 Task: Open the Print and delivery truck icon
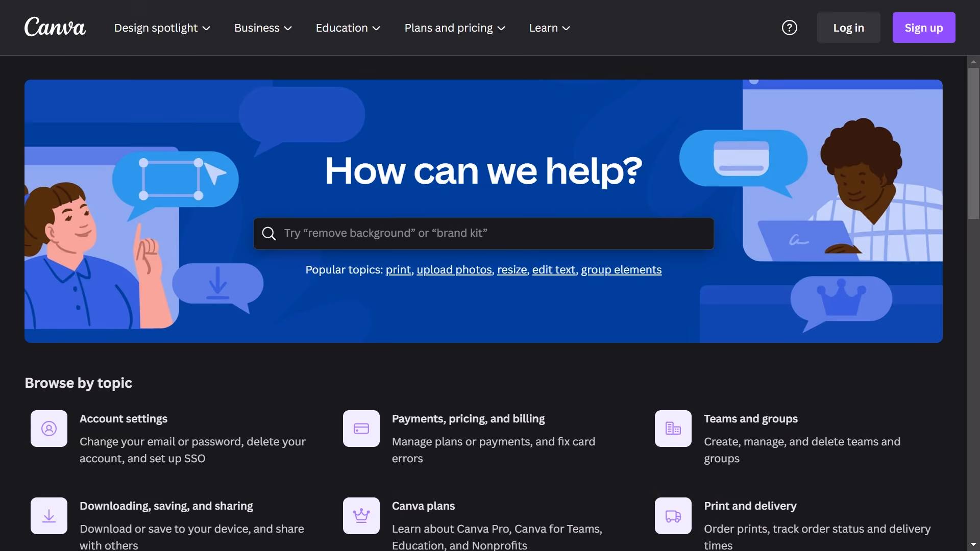point(673,516)
